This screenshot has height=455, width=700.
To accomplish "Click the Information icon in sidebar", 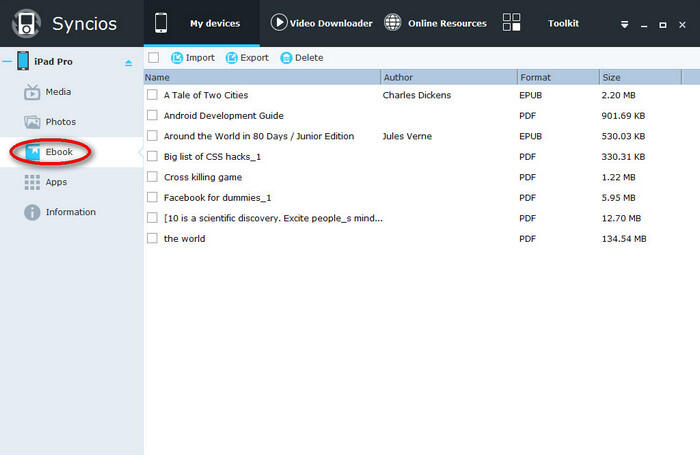I will [32, 212].
